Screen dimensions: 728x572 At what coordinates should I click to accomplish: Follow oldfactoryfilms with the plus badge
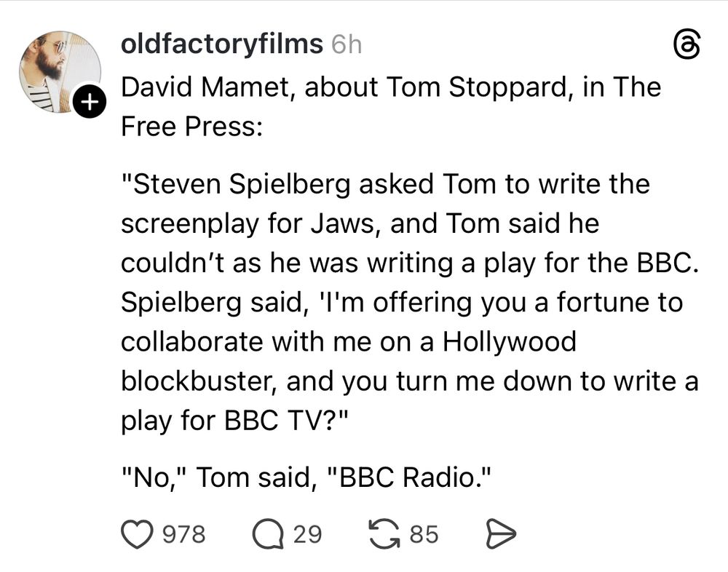tap(89, 100)
